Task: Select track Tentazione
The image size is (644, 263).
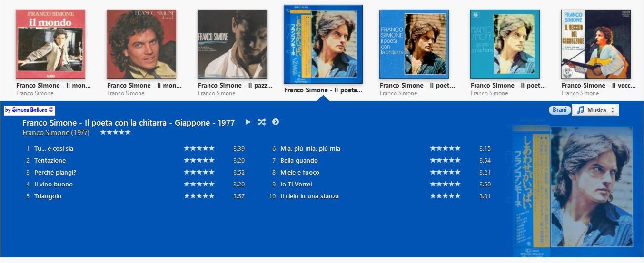Action: [50, 160]
